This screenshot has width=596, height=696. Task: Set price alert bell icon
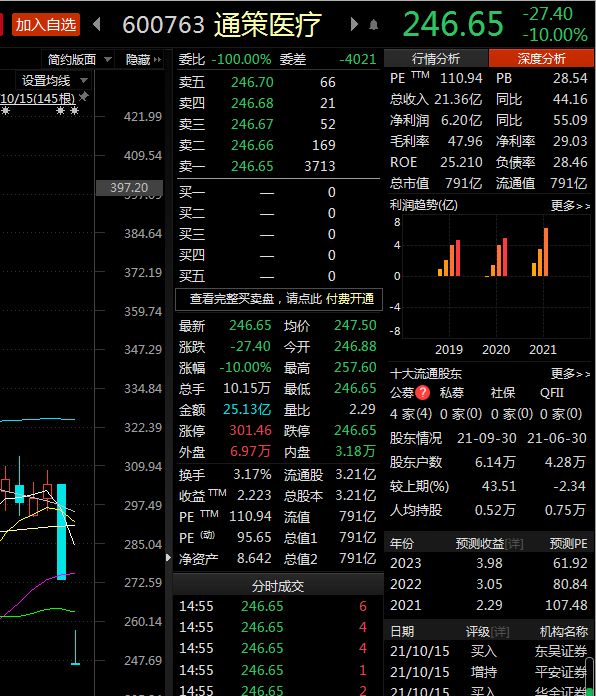(x=374, y=25)
